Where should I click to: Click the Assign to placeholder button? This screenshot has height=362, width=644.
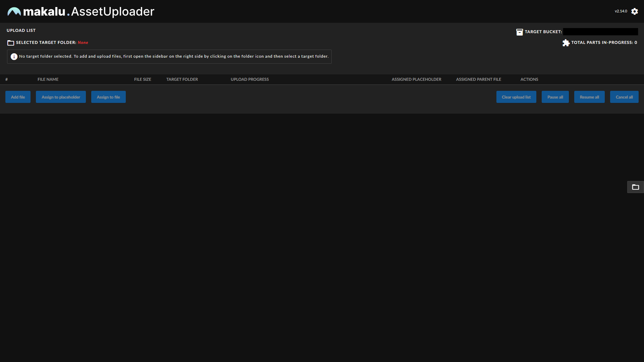coord(61,97)
